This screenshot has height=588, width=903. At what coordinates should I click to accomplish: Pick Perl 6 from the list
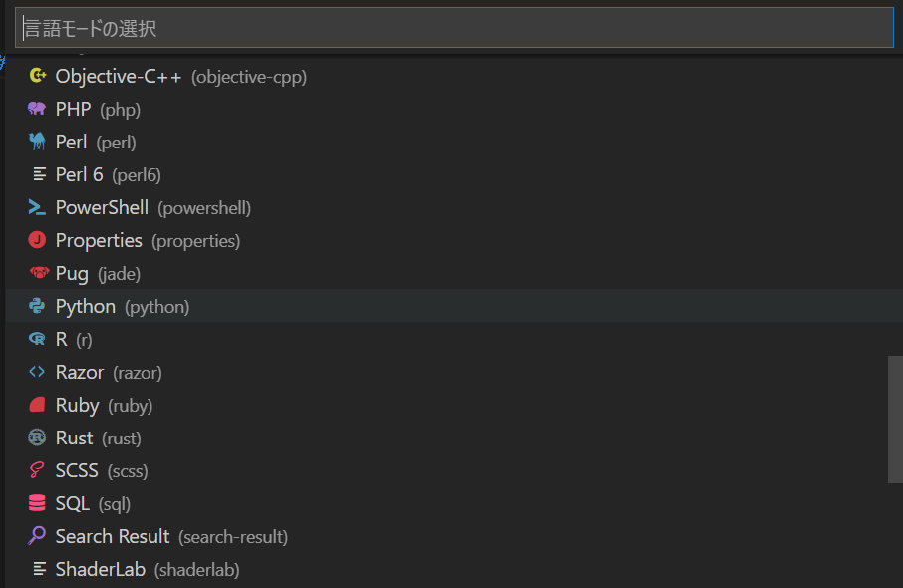pyautogui.click(x=453, y=174)
